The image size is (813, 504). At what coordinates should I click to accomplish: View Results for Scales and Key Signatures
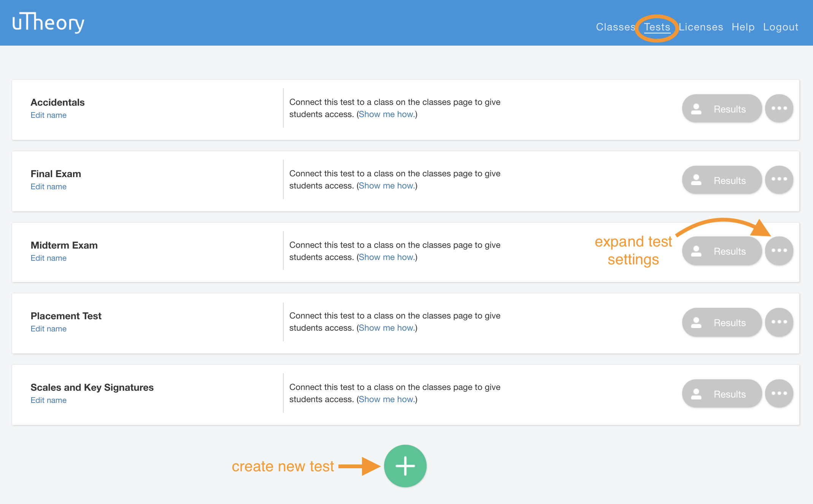tap(722, 393)
